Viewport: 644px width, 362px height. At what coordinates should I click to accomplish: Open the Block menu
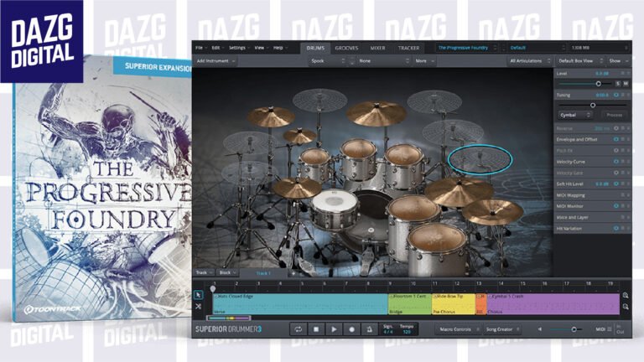pos(227,272)
